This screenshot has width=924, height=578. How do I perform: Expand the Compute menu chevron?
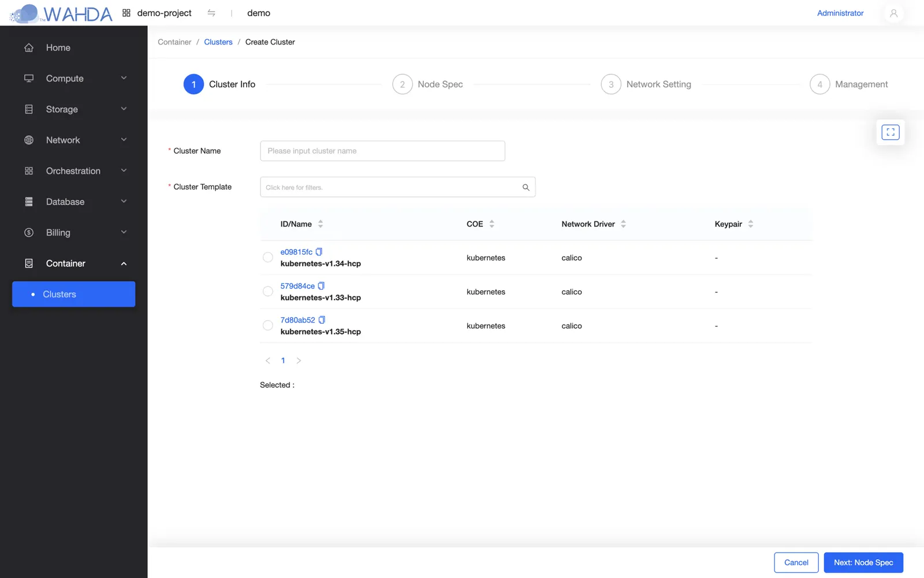tap(124, 78)
